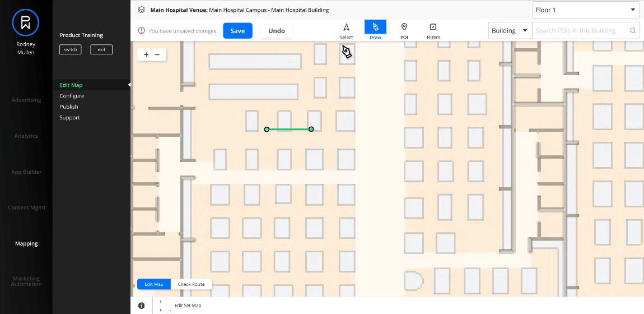Click the unsaved changes warning icon
The image size is (644, 314).
[x=141, y=31]
